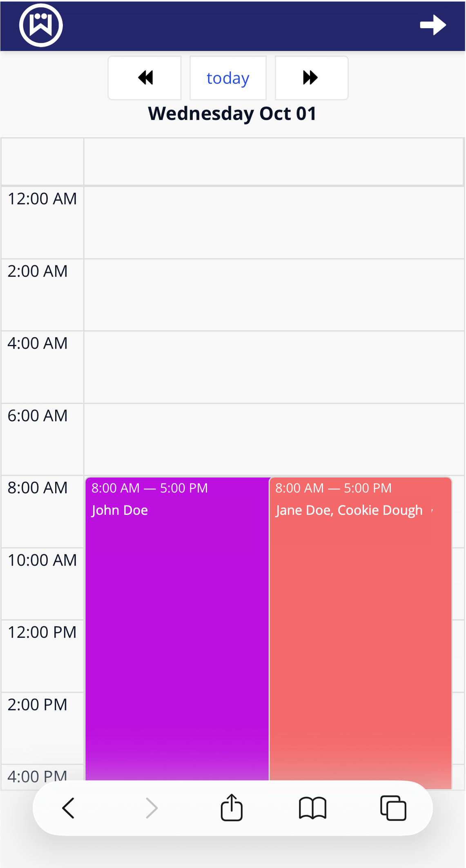Select the empty 2:00 AM time slot

click(x=274, y=295)
